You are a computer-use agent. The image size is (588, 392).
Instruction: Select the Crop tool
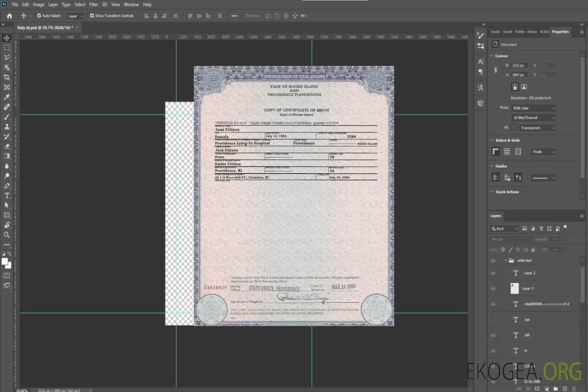coord(7,77)
